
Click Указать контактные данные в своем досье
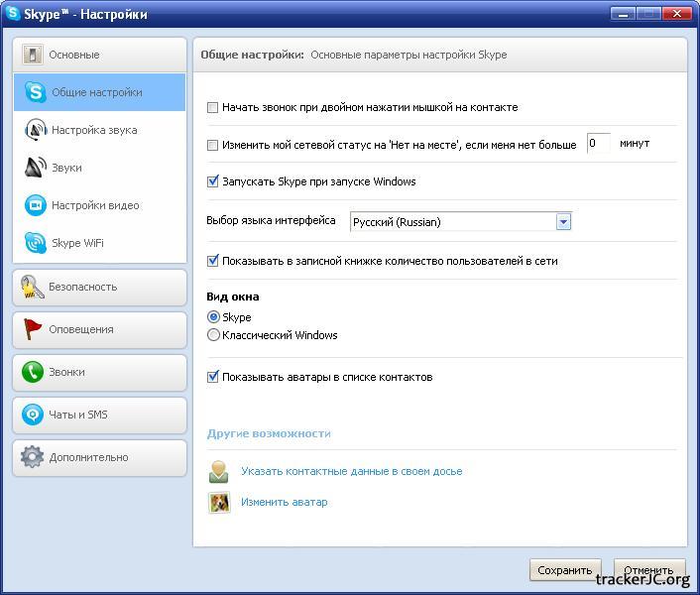(351, 471)
